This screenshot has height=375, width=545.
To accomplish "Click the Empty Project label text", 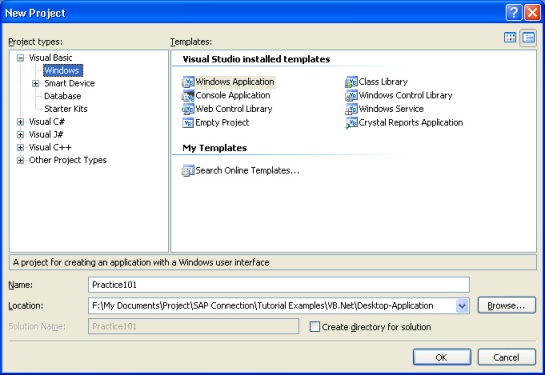I will coord(222,123).
